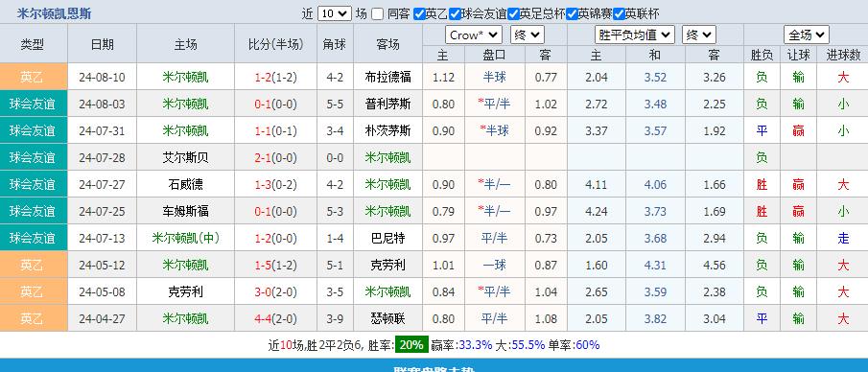Image resolution: width=868 pixels, height=372 pixels.
Task: Click date 24-07-28
Action: tap(102, 158)
